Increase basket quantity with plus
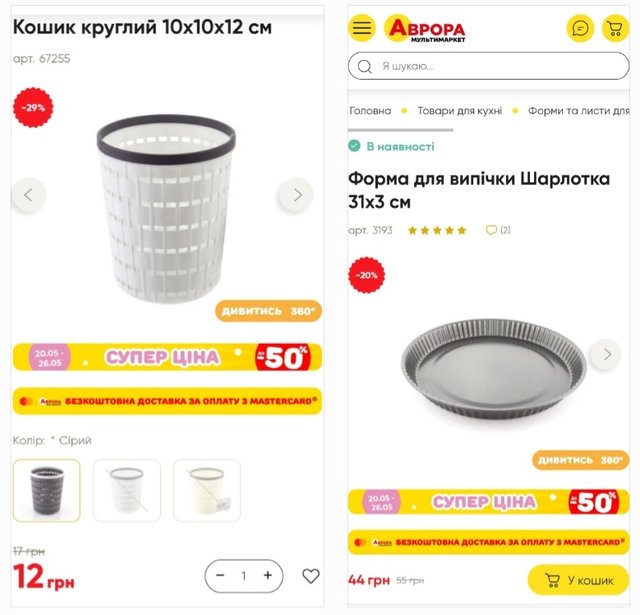 [268, 575]
